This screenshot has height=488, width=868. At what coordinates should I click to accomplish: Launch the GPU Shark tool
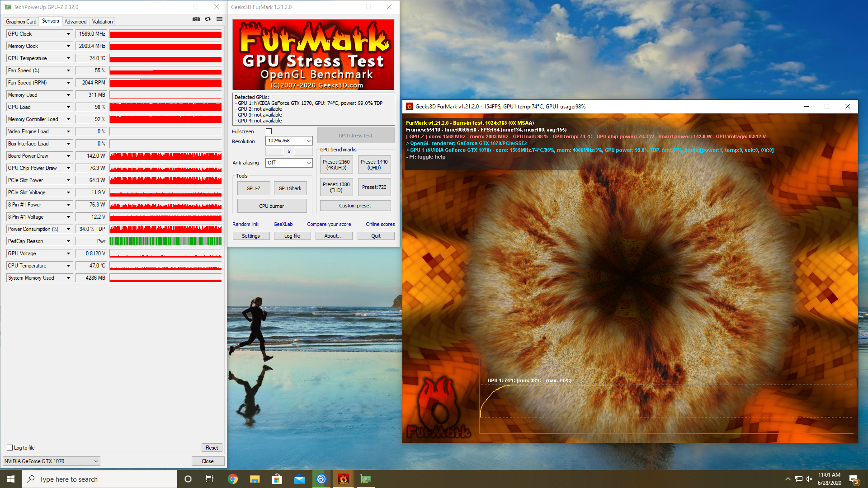pyautogui.click(x=290, y=188)
